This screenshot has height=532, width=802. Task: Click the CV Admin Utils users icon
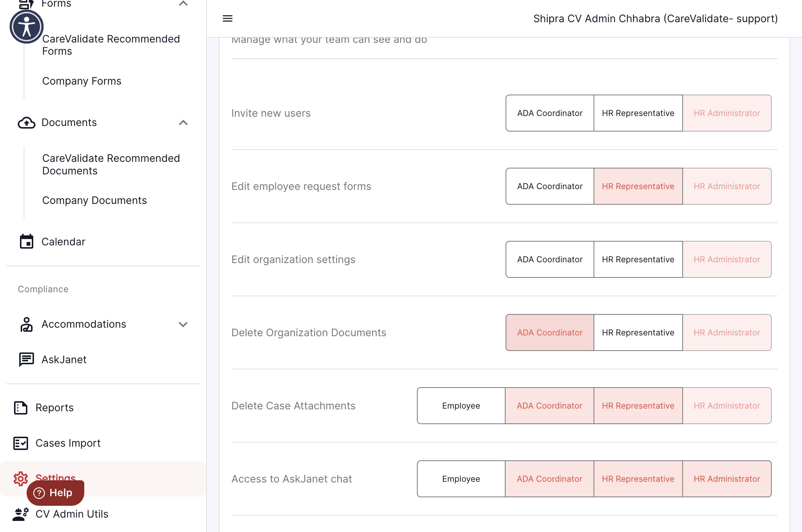pyautogui.click(x=21, y=514)
